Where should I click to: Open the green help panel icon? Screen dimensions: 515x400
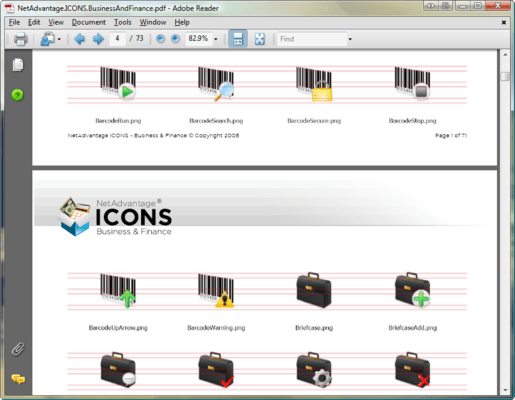pos(18,95)
